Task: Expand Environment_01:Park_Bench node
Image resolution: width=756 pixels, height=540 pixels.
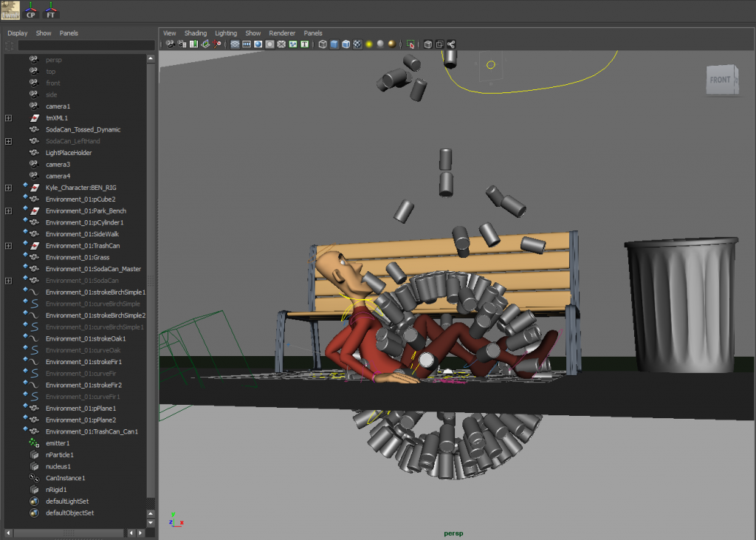Action: tap(8, 211)
